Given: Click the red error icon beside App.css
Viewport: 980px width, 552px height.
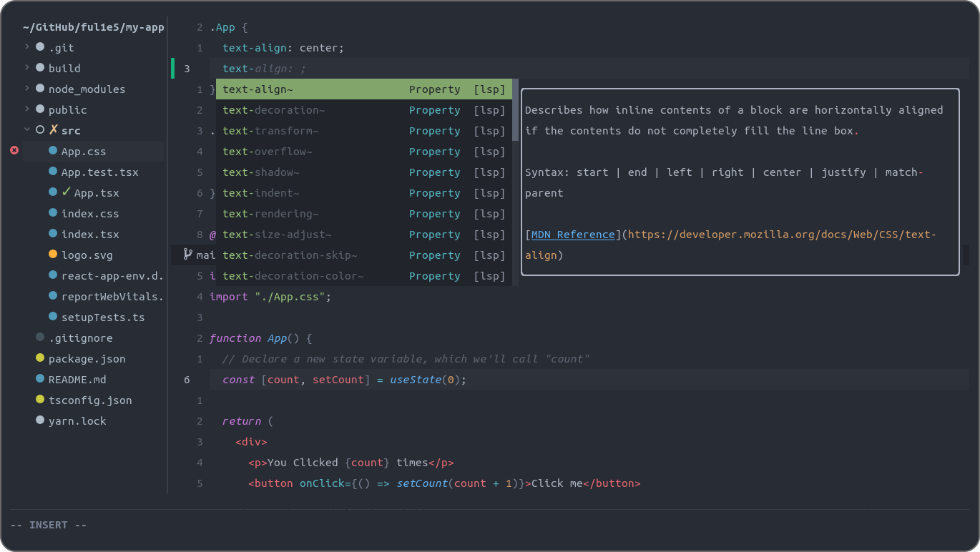Looking at the screenshot, I should pos(14,151).
